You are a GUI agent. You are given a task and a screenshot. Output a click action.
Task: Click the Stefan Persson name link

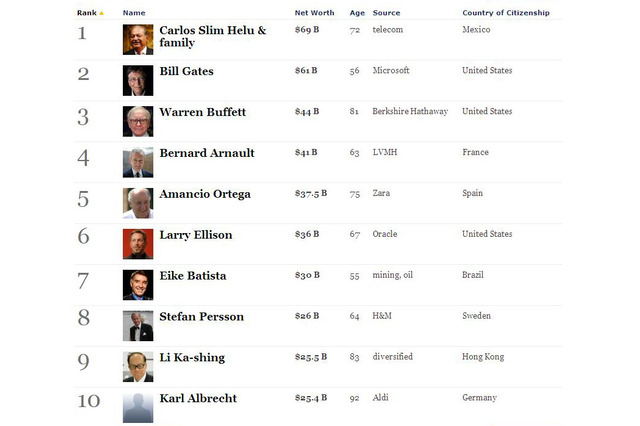[x=202, y=317]
